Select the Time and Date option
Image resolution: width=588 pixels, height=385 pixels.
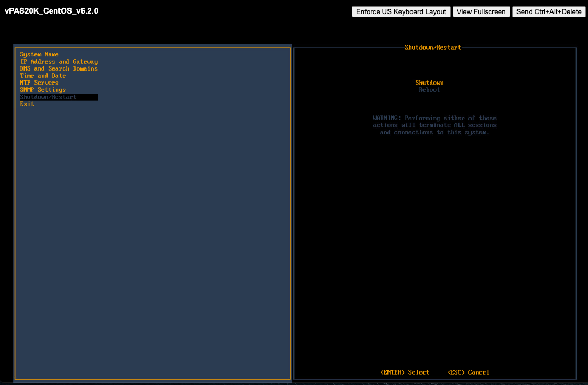pyautogui.click(x=43, y=76)
